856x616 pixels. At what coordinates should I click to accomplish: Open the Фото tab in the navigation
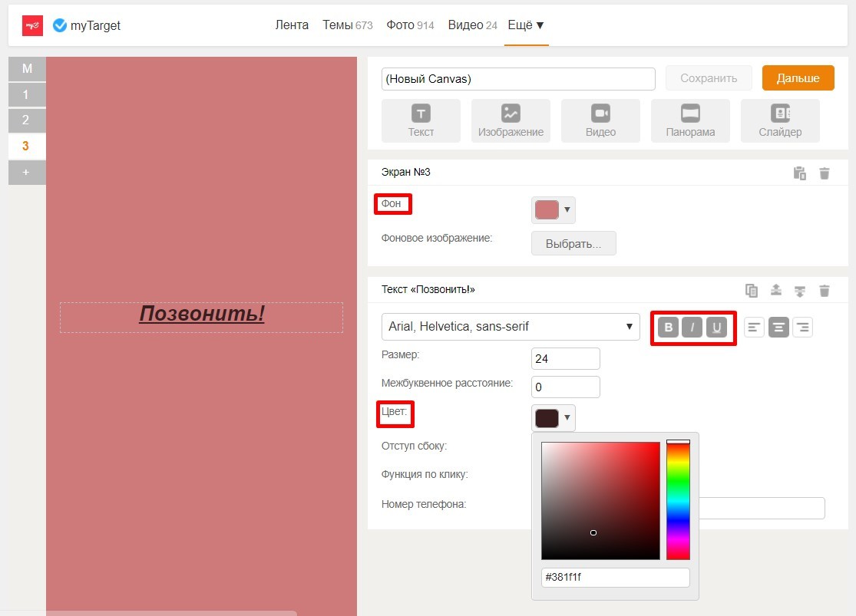[410, 25]
